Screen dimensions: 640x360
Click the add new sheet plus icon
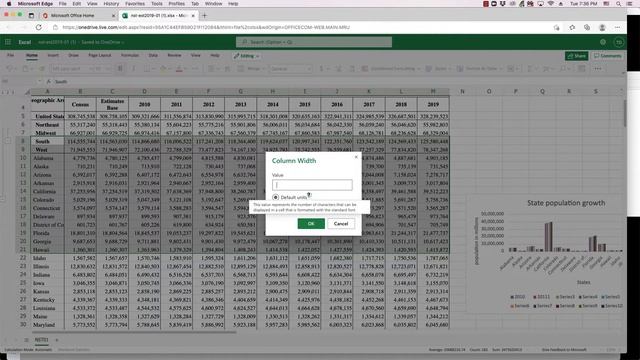tap(57, 340)
